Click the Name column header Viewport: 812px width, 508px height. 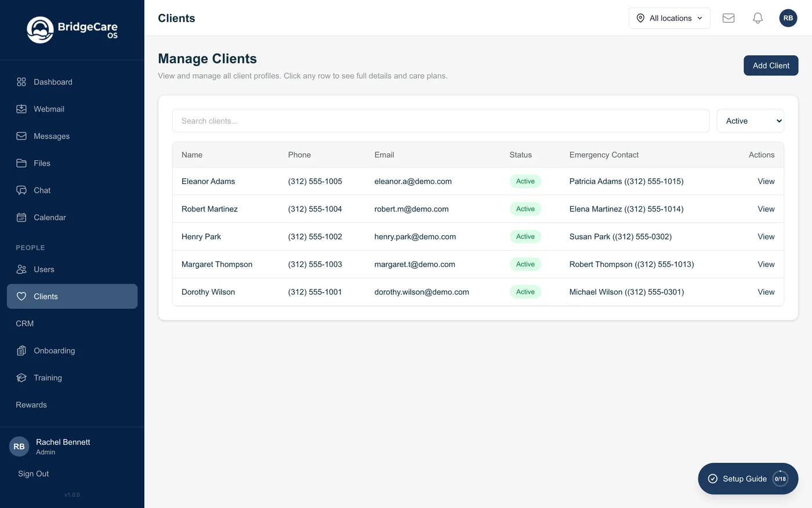tap(192, 155)
